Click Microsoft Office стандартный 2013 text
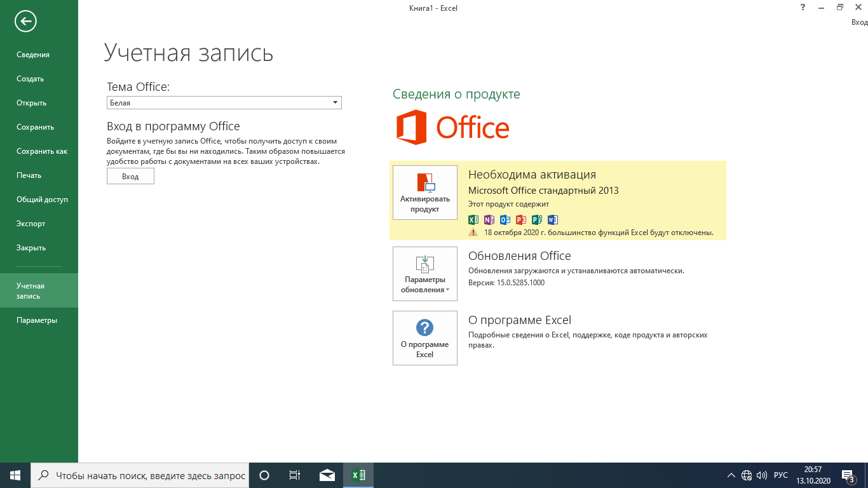 click(x=543, y=191)
